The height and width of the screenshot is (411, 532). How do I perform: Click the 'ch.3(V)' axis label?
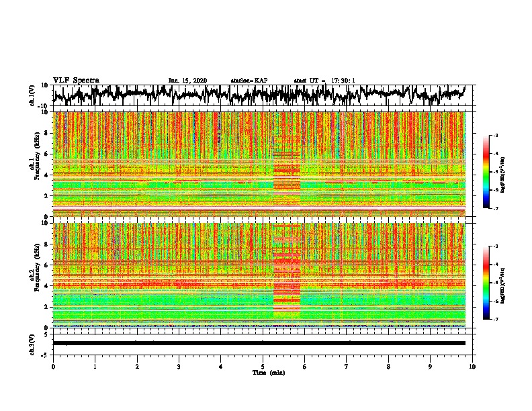[x=32, y=345]
